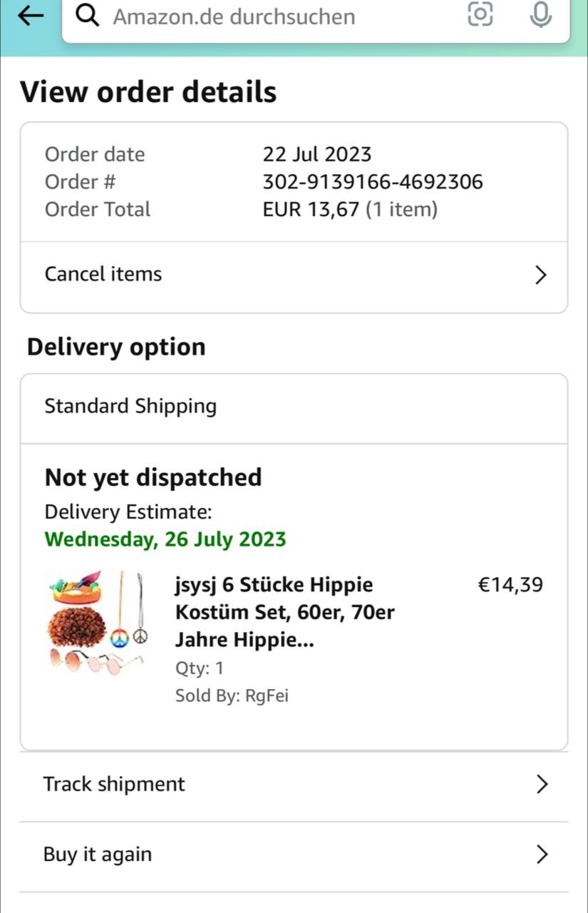588x913 pixels.
Task: Open the Hippie Kostüm Set product title
Action: click(x=284, y=613)
